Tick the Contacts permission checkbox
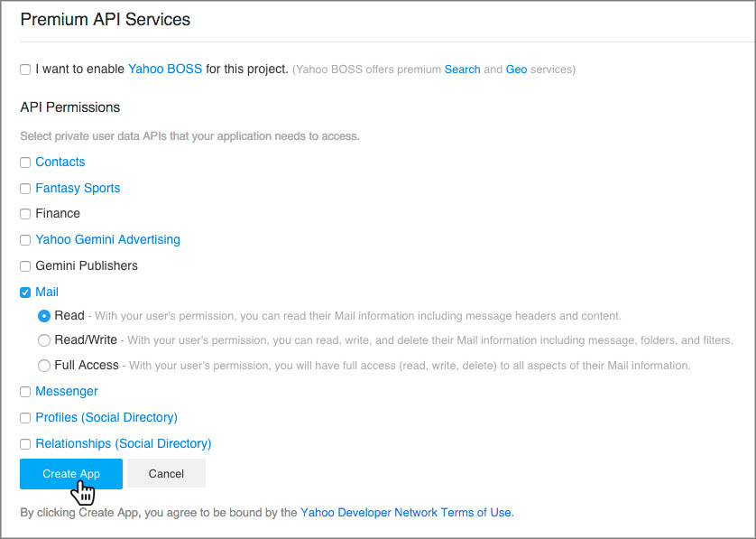The height and width of the screenshot is (539, 756). coord(25,163)
